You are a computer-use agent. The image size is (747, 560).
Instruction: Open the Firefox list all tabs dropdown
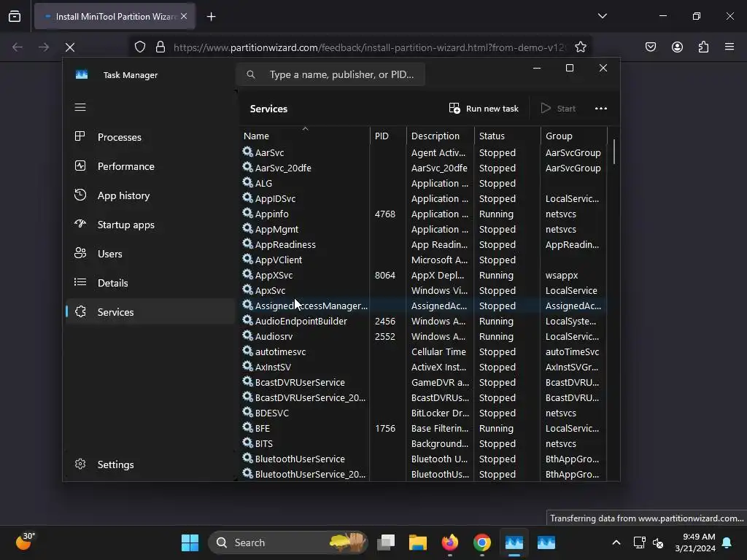pyautogui.click(x=602, y=16)
